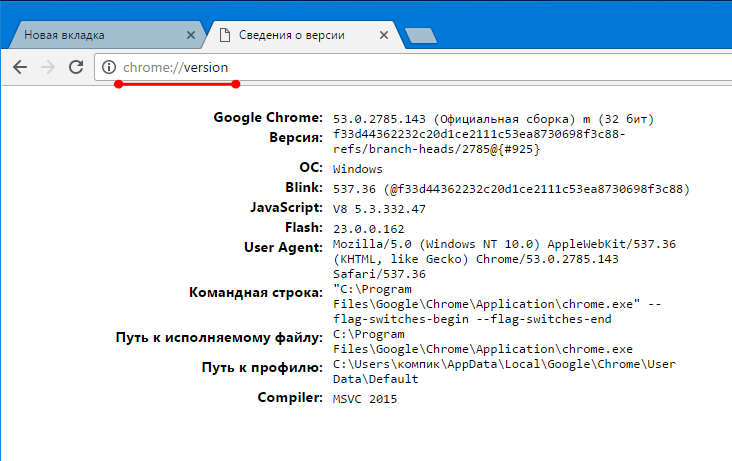
Task: Click the Blink: label
Action: (304, 187)
